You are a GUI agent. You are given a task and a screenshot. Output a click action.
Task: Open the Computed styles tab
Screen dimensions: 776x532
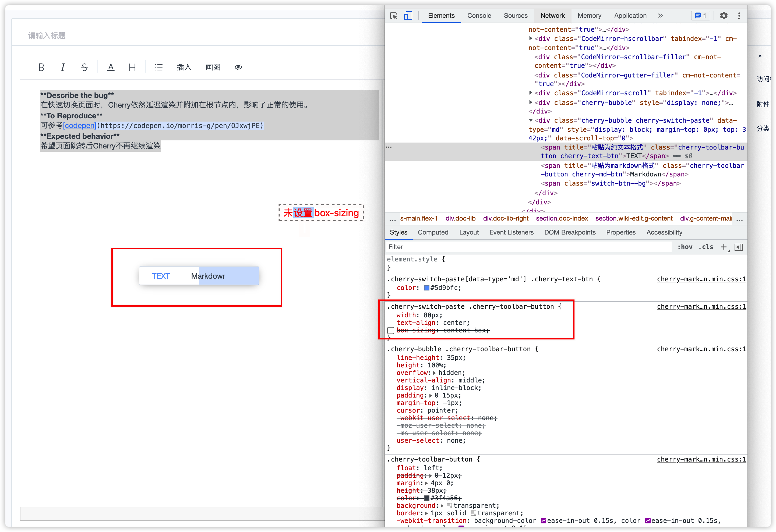[433, 232]
